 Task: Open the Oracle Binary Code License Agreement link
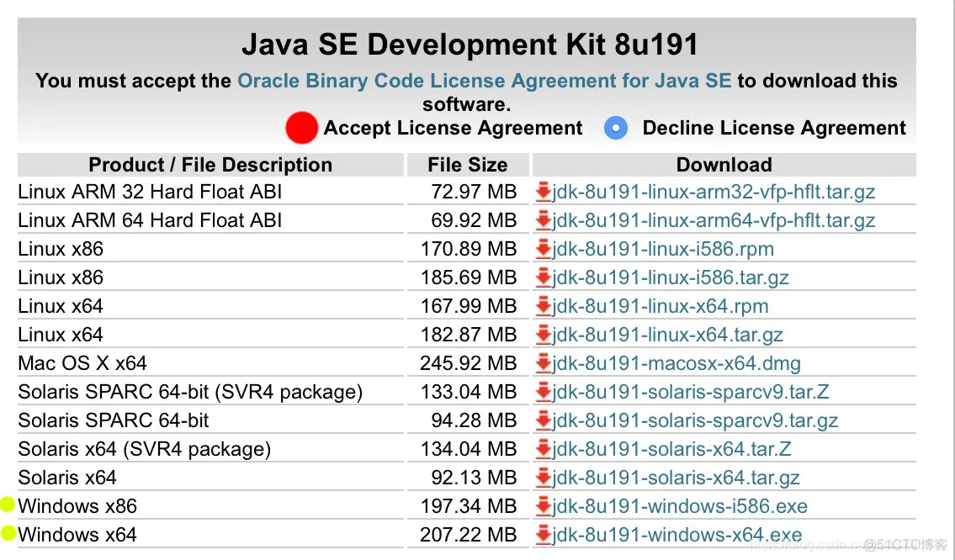[484, 81]
